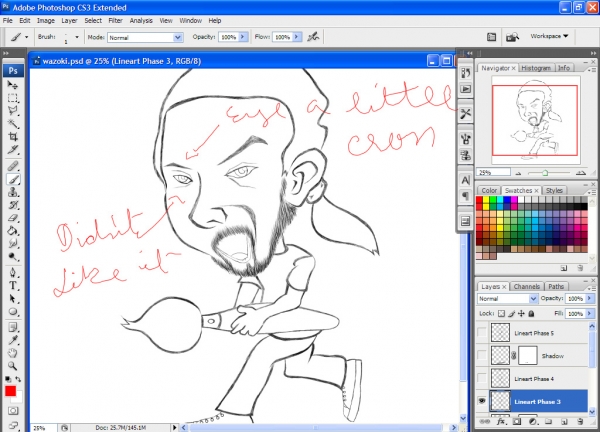The image size is (600, 432).
Task: Select the Healing Brush tool
Action: click(13, 166)
